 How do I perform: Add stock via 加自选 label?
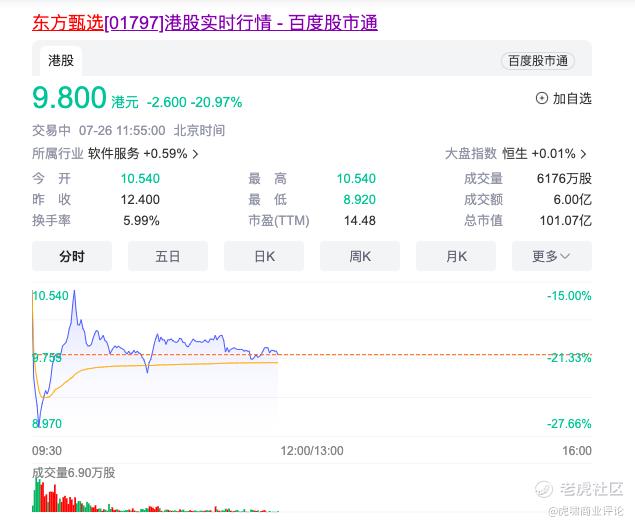(x=572, y=98)
